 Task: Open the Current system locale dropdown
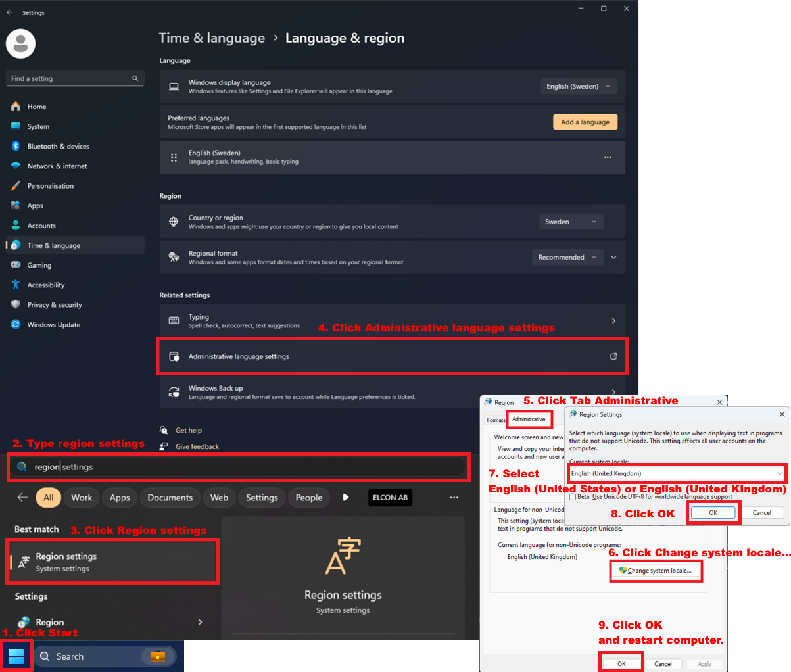[677, 473]
